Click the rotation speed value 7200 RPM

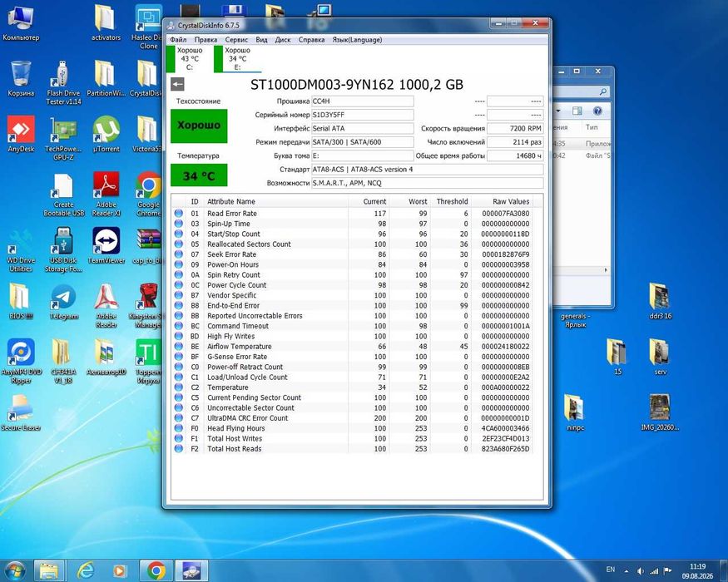515,129
